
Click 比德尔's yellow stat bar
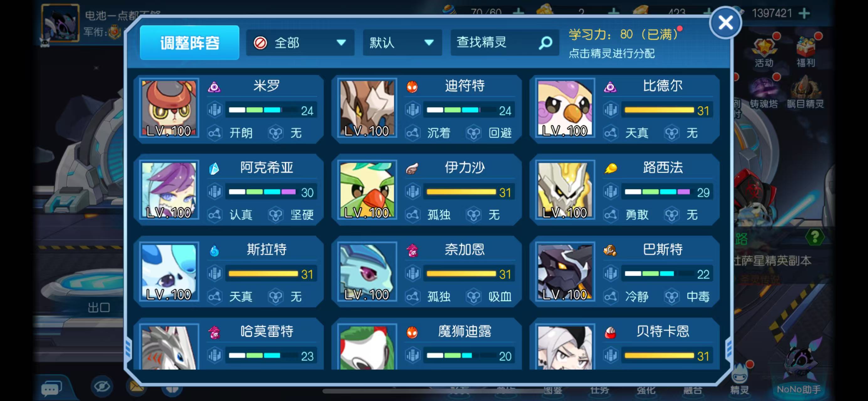click(x=659, y=110)
